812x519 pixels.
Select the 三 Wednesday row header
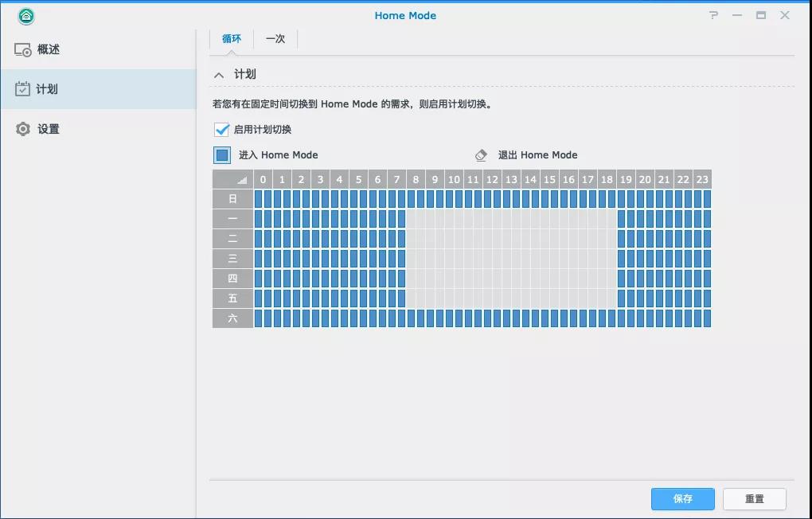tap(232, 259)
